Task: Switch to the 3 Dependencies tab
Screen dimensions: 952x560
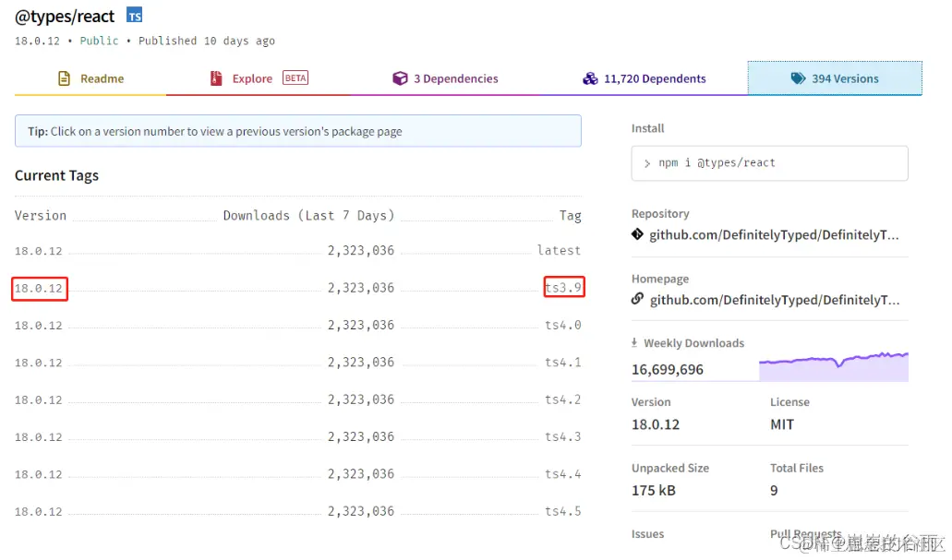Action: pos(445,78)
